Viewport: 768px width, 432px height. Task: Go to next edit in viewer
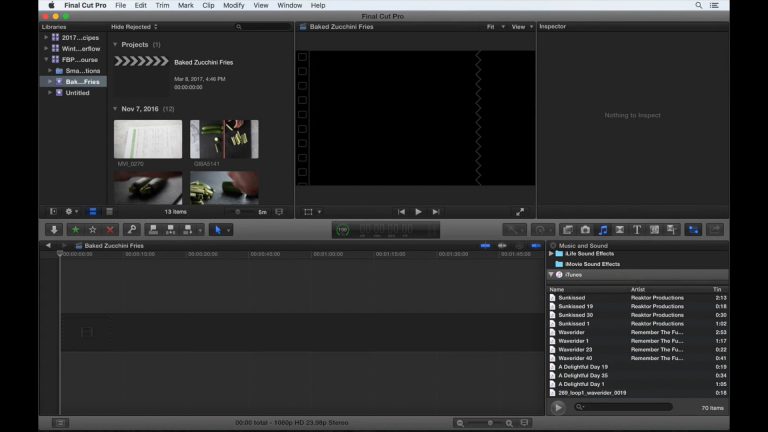point(435,212)
